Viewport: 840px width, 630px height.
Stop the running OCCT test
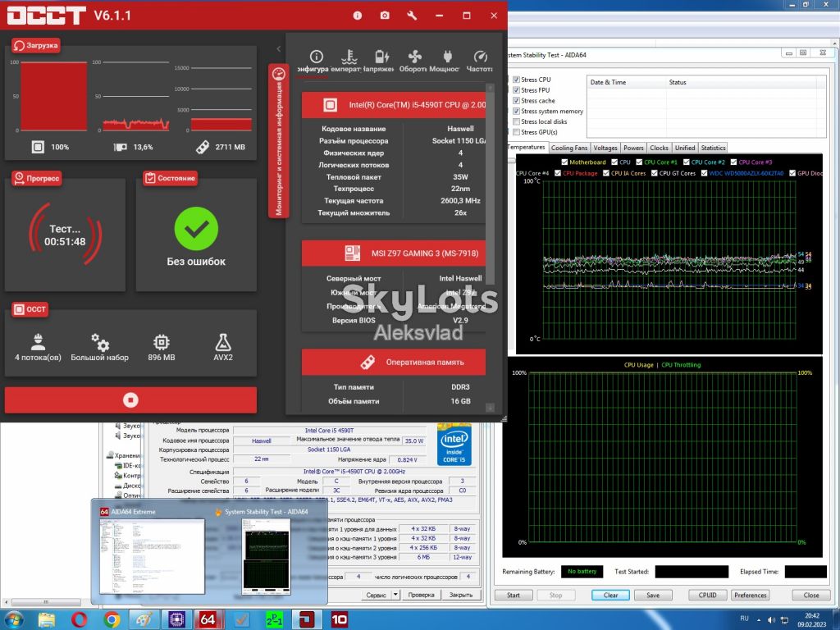click(x=130, y=400)
